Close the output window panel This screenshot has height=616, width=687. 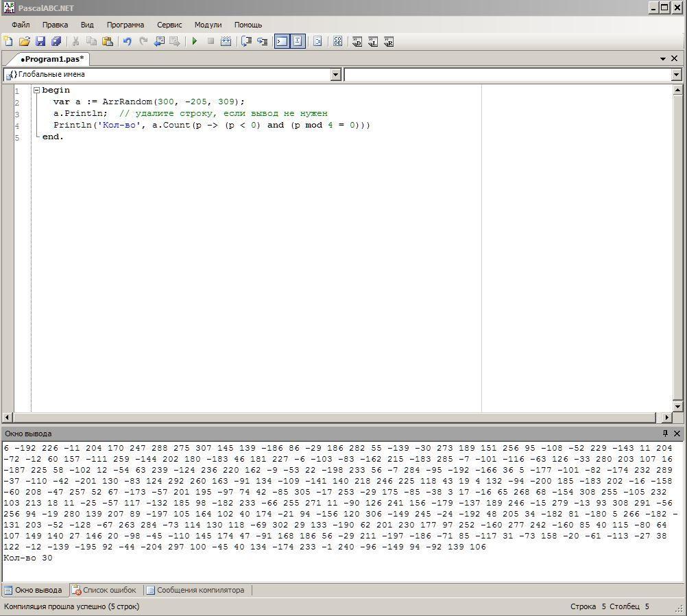click(x=677, y=434)
